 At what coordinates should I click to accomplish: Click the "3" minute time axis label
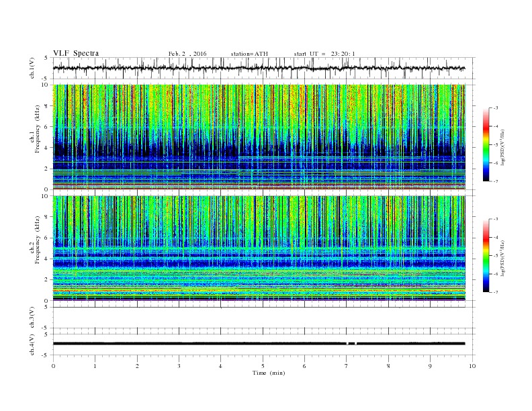(x=179, y=366)
